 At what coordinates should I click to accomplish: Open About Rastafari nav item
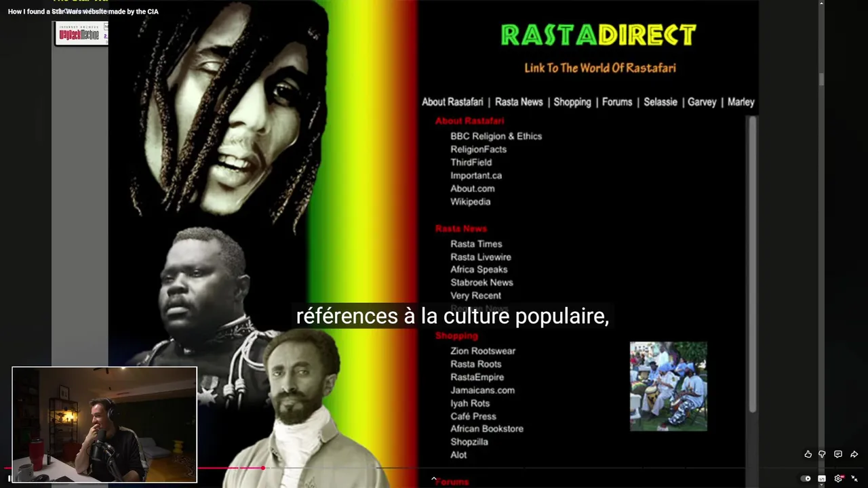click(452, 102)
